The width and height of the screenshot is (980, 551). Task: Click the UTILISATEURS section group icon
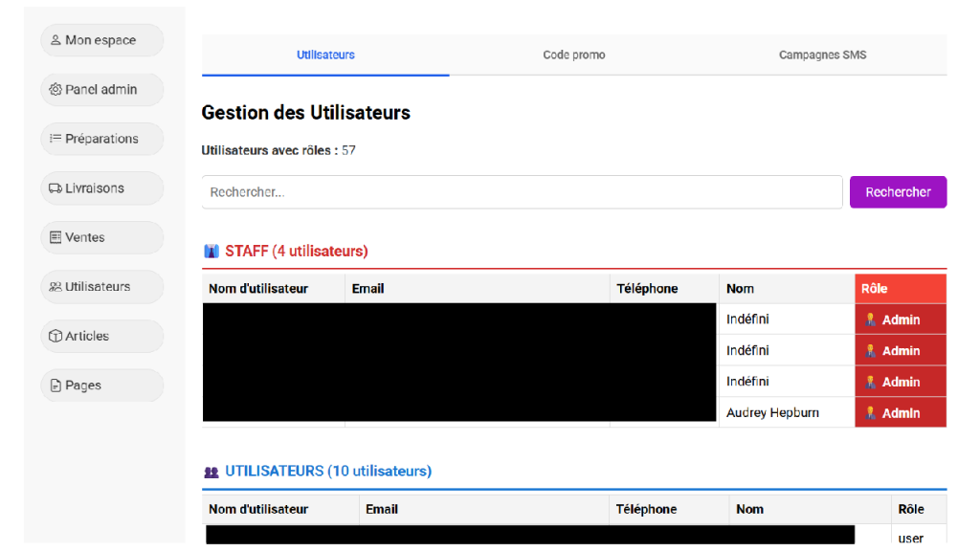coord(212,472)
